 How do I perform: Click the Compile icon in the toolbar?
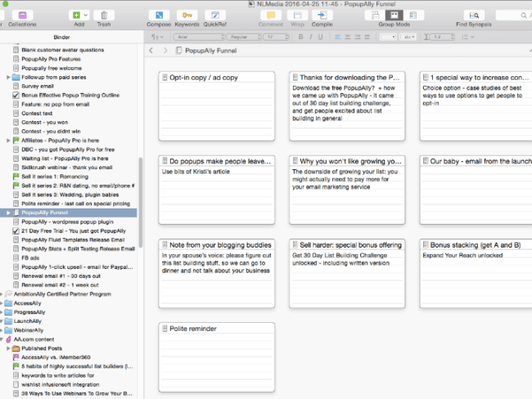point(322,15)
